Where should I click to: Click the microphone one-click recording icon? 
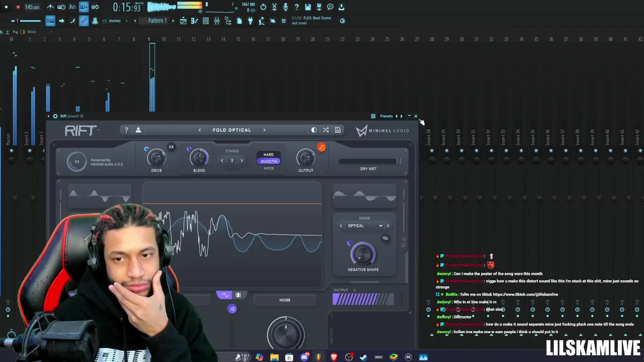click(x=285, y=7)
